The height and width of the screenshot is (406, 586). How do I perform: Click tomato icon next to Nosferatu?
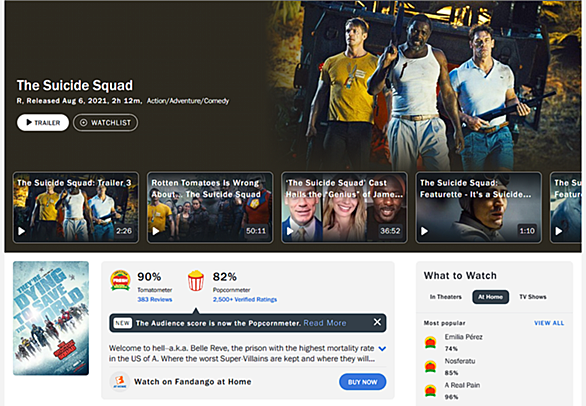[x=431, y=366]
